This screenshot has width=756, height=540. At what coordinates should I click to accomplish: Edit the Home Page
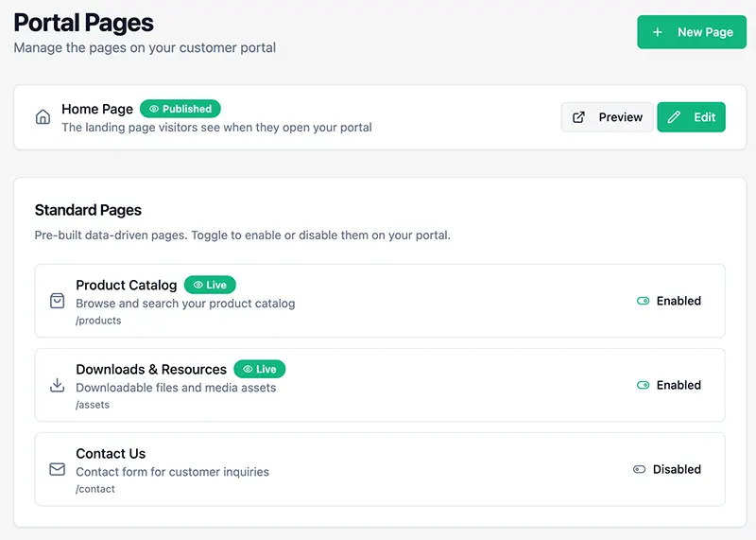click(691, 117)
